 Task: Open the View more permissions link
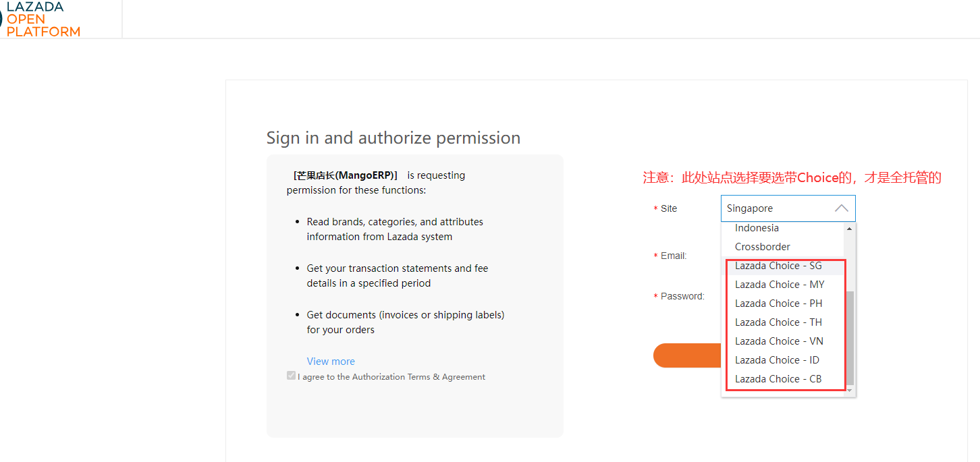[331, 362]
